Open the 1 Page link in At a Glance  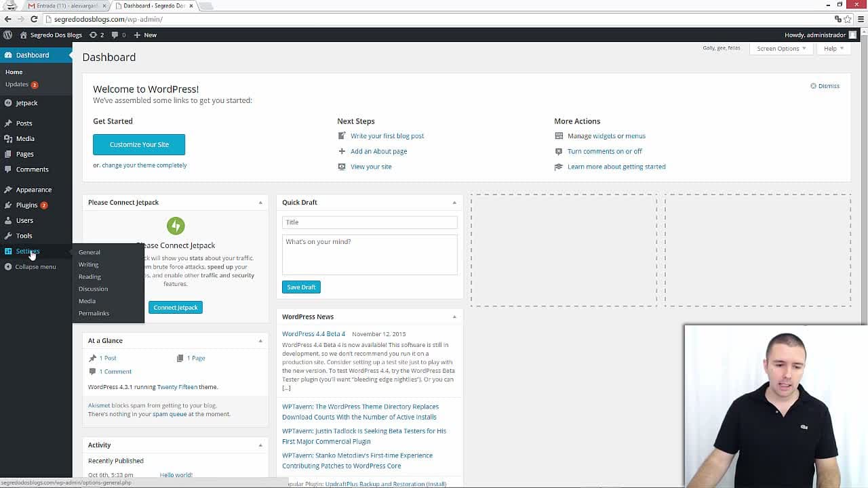[196, 358]
